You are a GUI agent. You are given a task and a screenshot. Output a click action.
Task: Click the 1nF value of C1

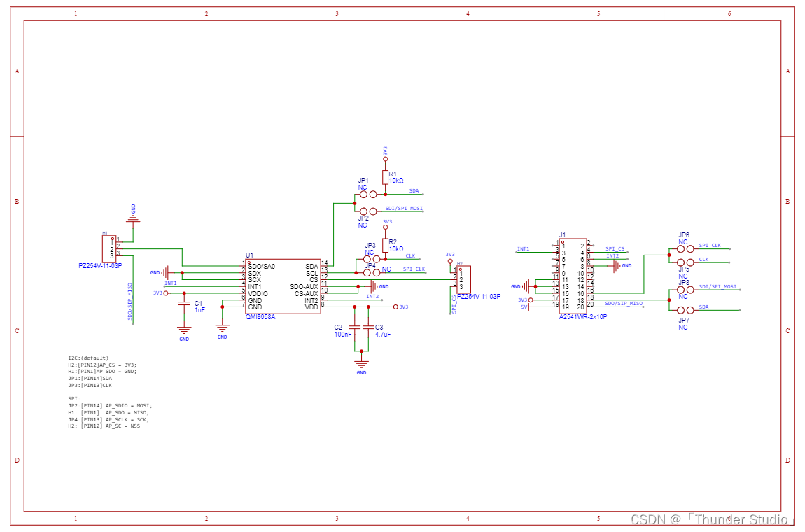pos(199,310)
